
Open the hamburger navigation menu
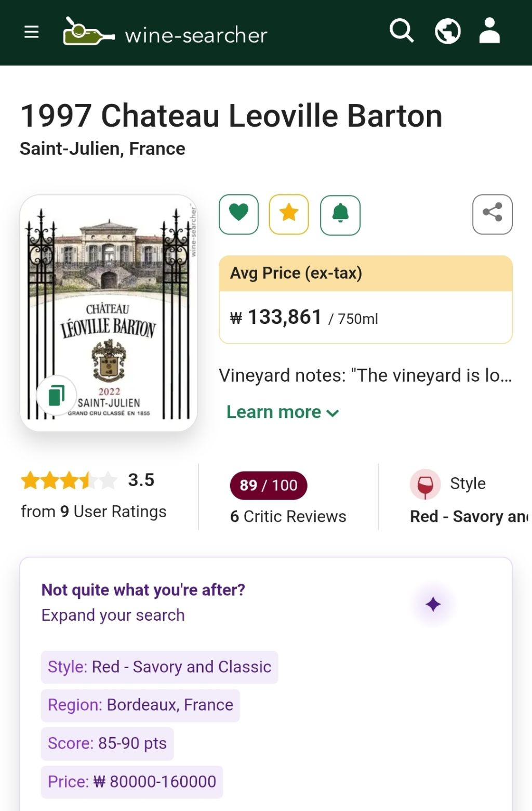pyautogui.click(x=32, y=32)
